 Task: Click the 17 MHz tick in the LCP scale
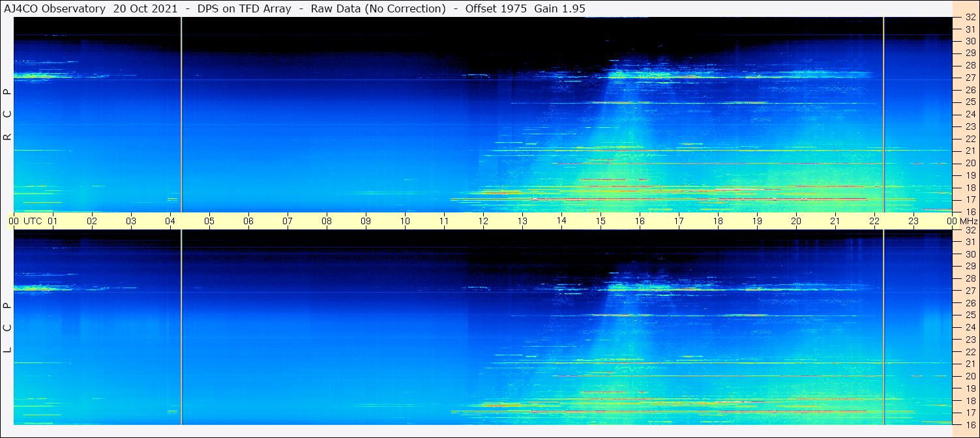[970, 413]
